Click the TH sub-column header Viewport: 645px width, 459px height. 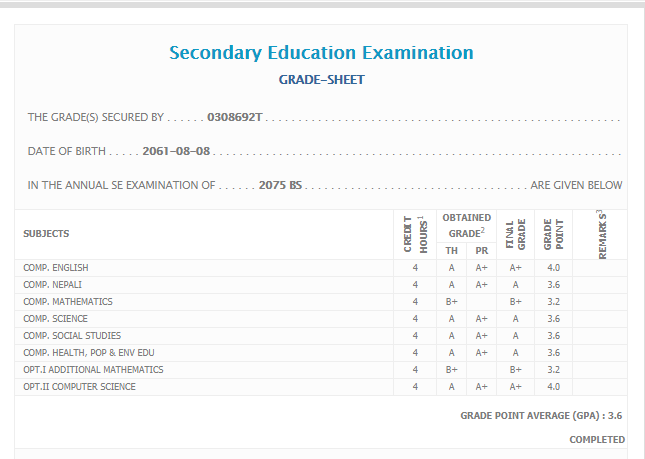[452, 250]
